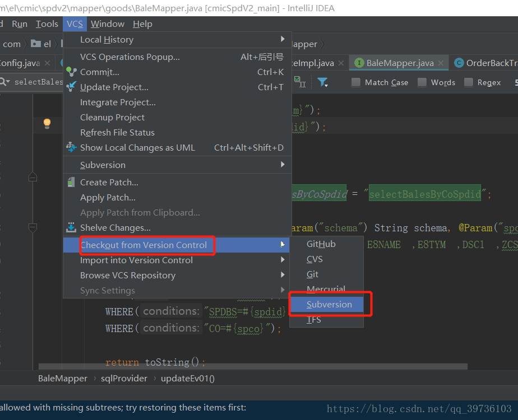The image size is (518, 420).
Task: Click the select all occurrences icon
Action: 300,82
